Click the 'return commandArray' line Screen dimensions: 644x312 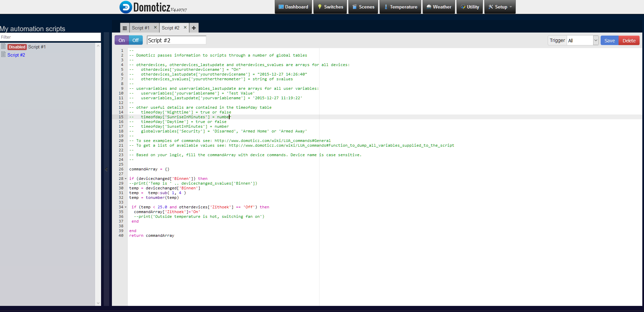[x=152, y=235]
